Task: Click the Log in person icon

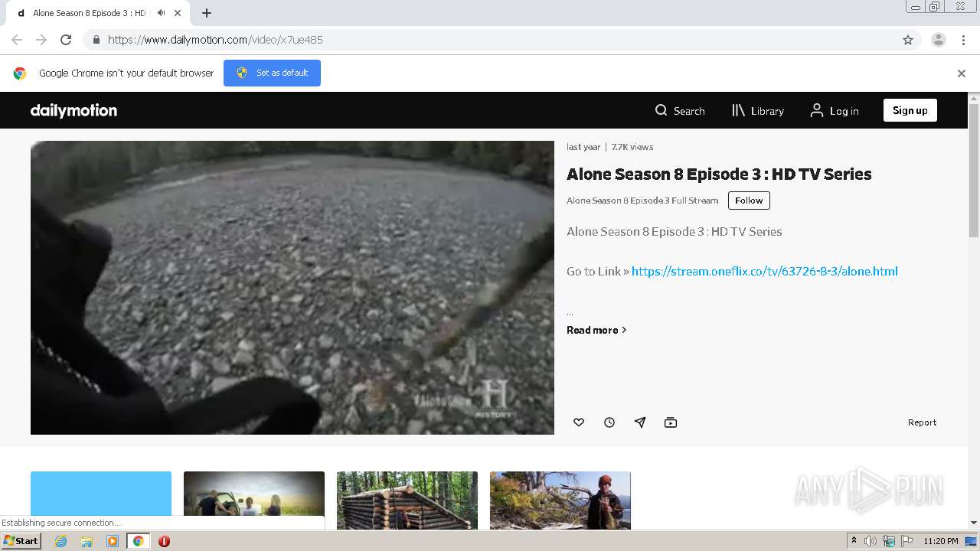Action: (x=817, y=111)
